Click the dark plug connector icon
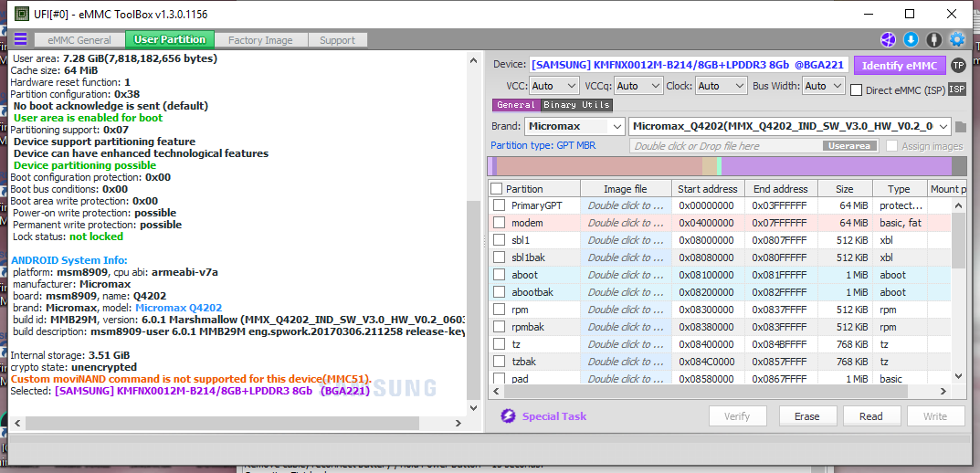Image resolution: width=980 pixels, height=473 pixels. coord(933,39)
